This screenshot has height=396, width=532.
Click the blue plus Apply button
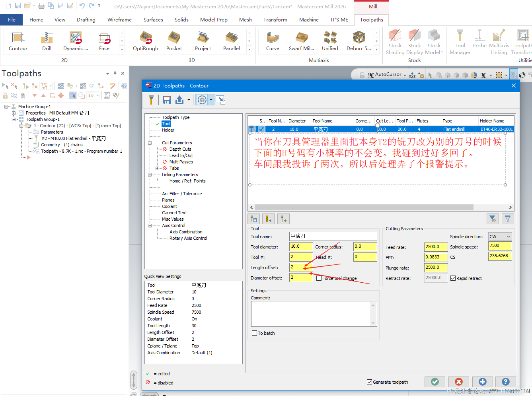pos(483,382)
